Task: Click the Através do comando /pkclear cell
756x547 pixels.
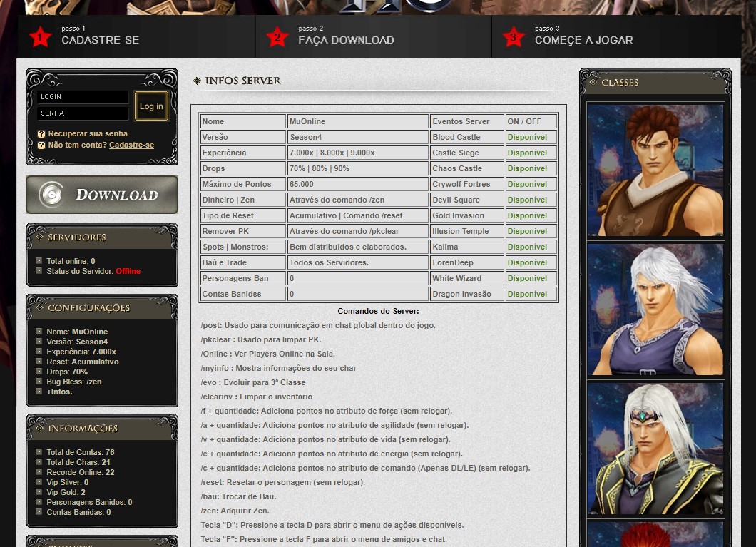Action: pyautogui.click(x=358, y=231)
